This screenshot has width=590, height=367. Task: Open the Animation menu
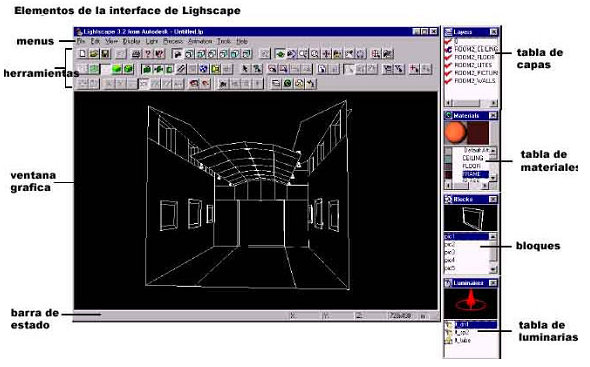tap(200, 41)
